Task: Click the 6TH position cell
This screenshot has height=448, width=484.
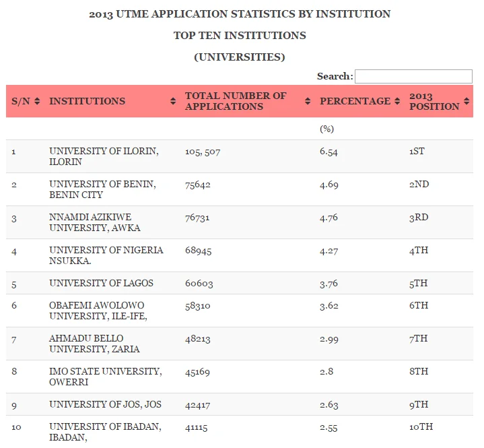Action: [419, 305]
